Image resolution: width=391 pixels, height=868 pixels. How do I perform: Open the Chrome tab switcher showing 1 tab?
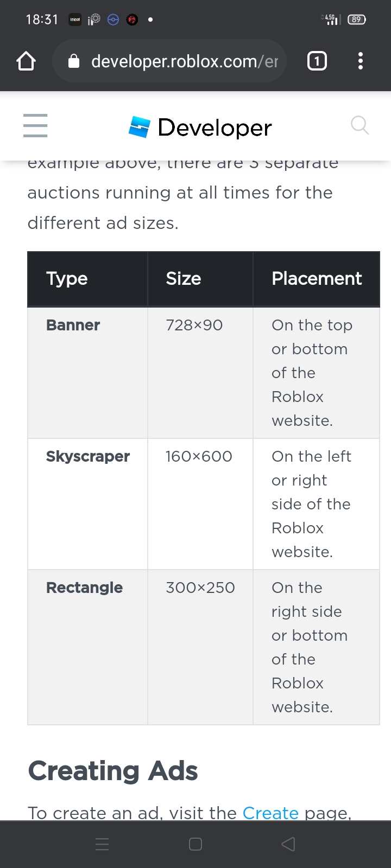(x=317, y=61)
